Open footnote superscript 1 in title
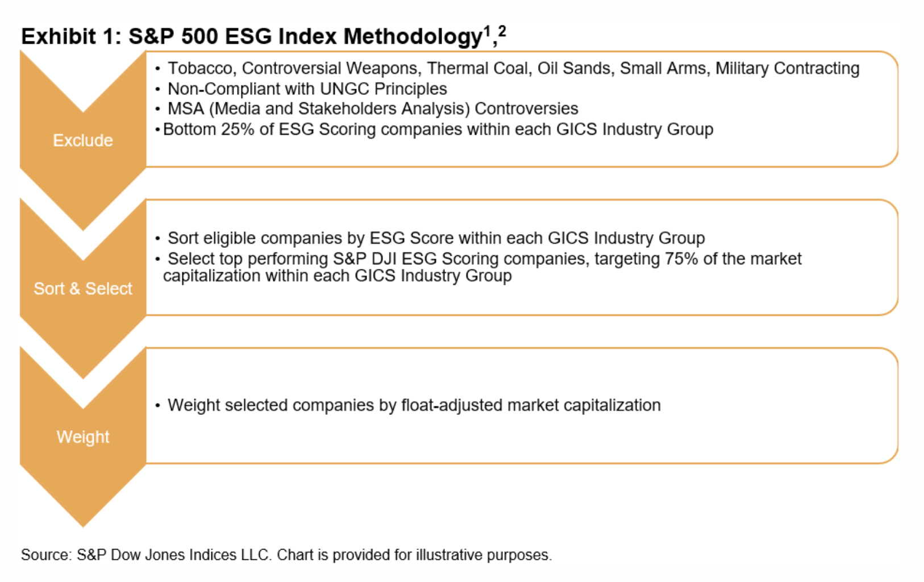 [x=487, y=32]
